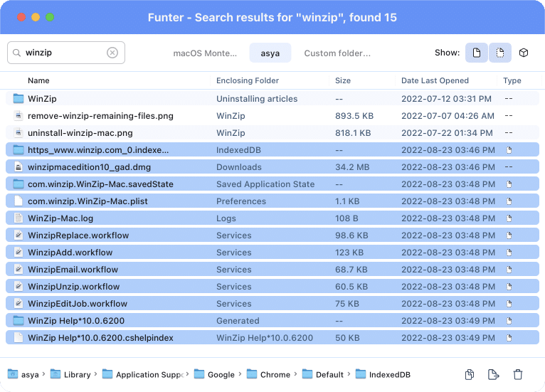
Task: Toggle the package contents cube icon
Action: [523, 53]
